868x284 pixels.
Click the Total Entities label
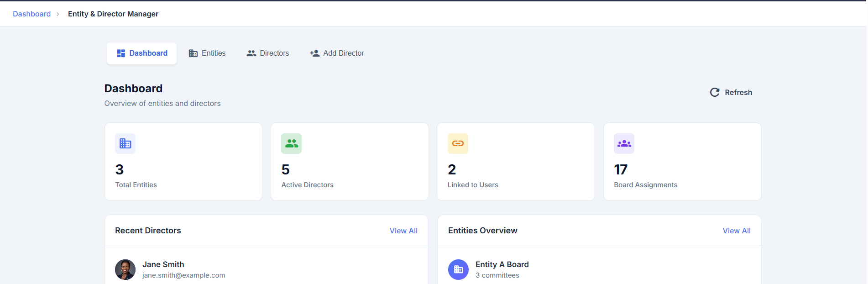coord(136,185)
